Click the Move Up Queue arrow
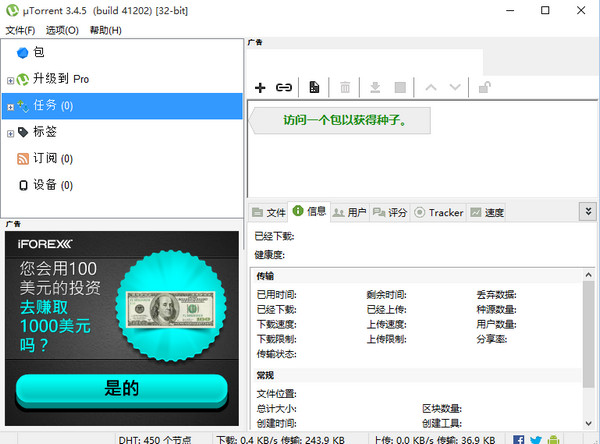The width and height of the screenshot is (600, 444). 431,88
